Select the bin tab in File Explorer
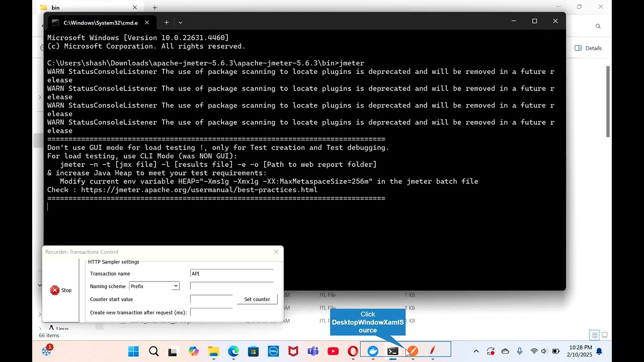Image resolution: width=644 pixels, height=362 pixels. [x=88, y=8]
